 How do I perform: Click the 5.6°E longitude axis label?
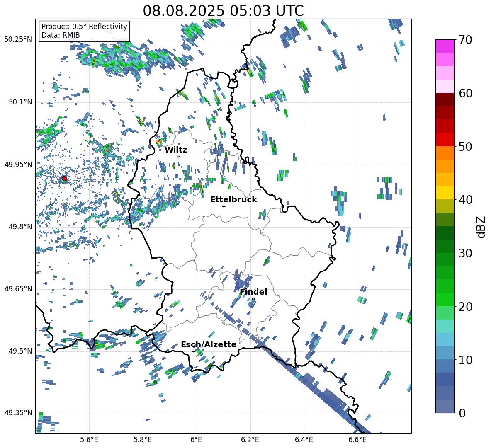tap(89, 440)
